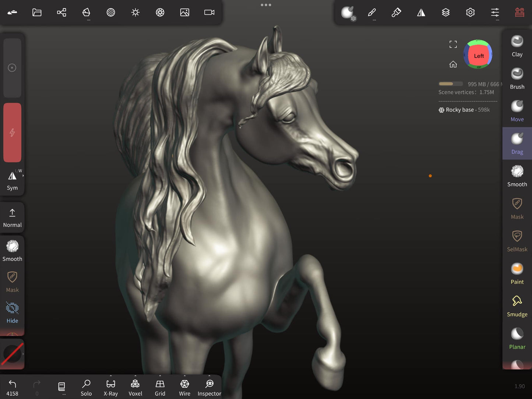Open the layers stack icon

coord(445,13)
